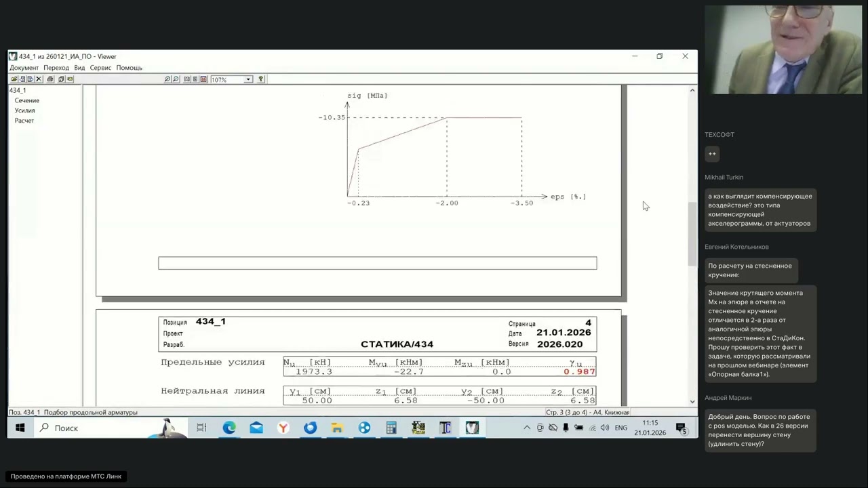Click the open file toolbar icon
Image resolution: width=868 pixels, height=488 pixels.
(14, 79)
